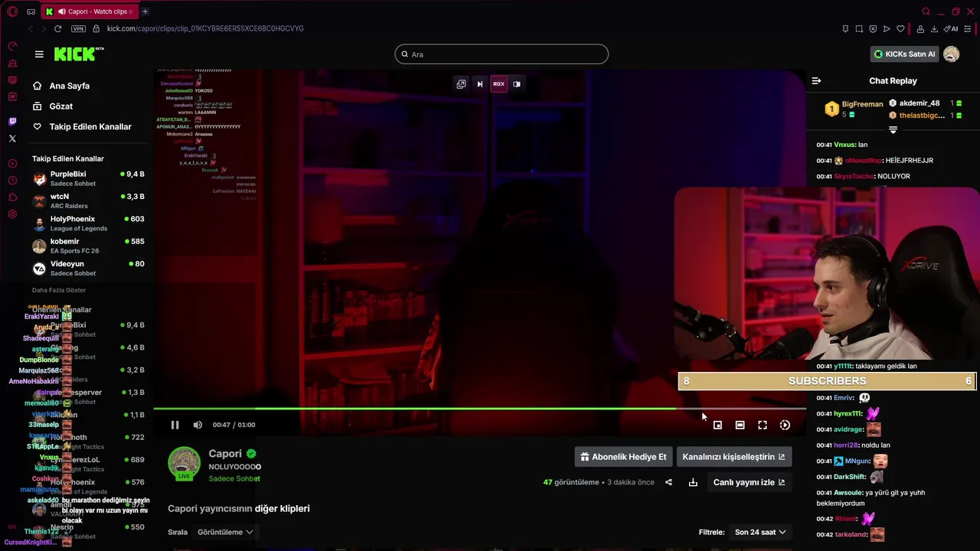Image resolution: width=980 pixels, height=551 pixels.
Task: Open Opera easy setup sliders icon
Action: tap(969, 29)
